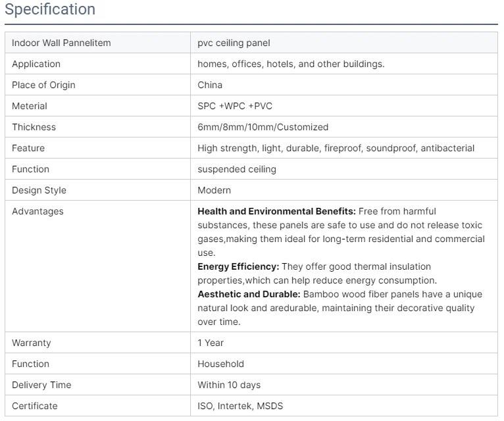504x421 pixels.
Task: Click the Energy Efficiency bold text
Action: tap(238, 266)
